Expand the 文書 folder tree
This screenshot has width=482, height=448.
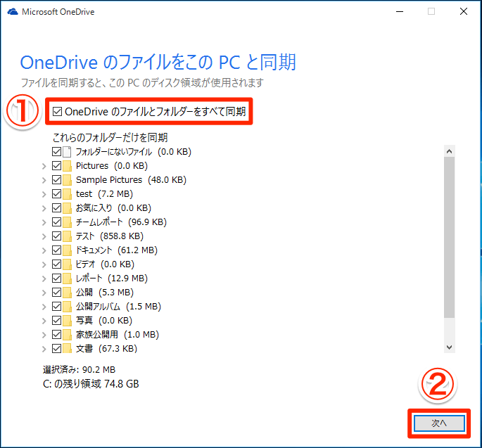click(x=44, y=349)
